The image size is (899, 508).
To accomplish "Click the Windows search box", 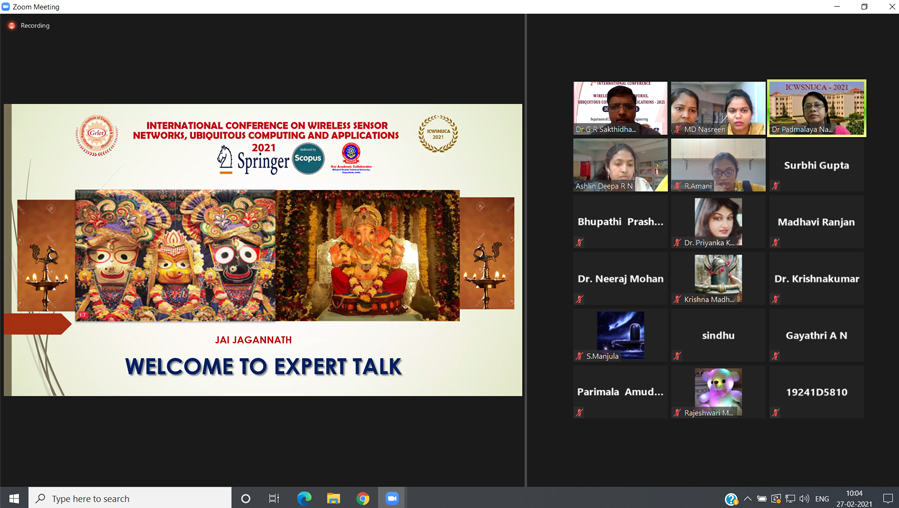I will [x=130, y=498].
